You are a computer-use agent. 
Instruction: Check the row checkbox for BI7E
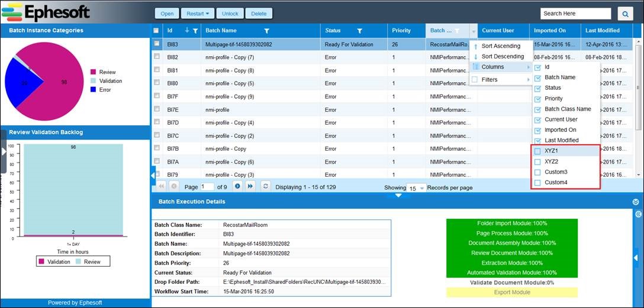click(x=156, y=109)
